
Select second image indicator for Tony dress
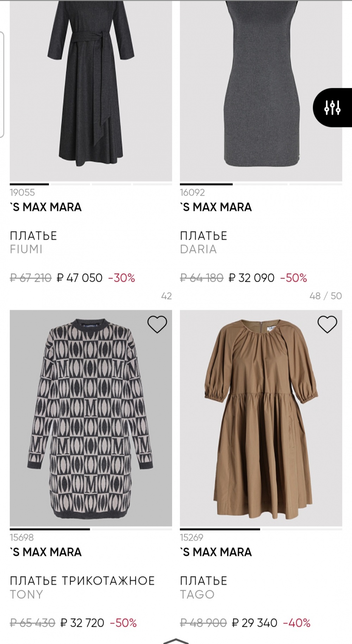pyautogui.click(x=131, y=529)
